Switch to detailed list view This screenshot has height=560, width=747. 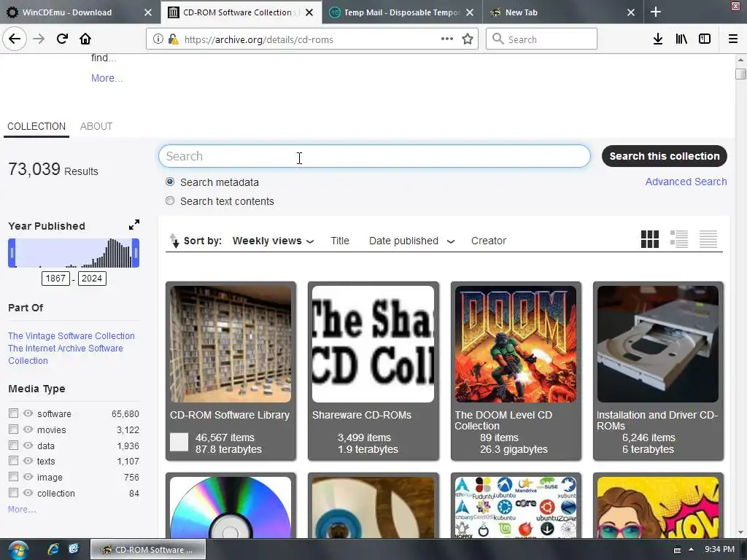click(679, 239)
